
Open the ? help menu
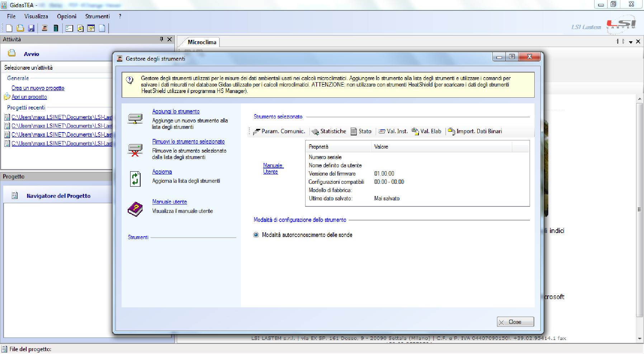pyautogui.click(x=120, y=16)
